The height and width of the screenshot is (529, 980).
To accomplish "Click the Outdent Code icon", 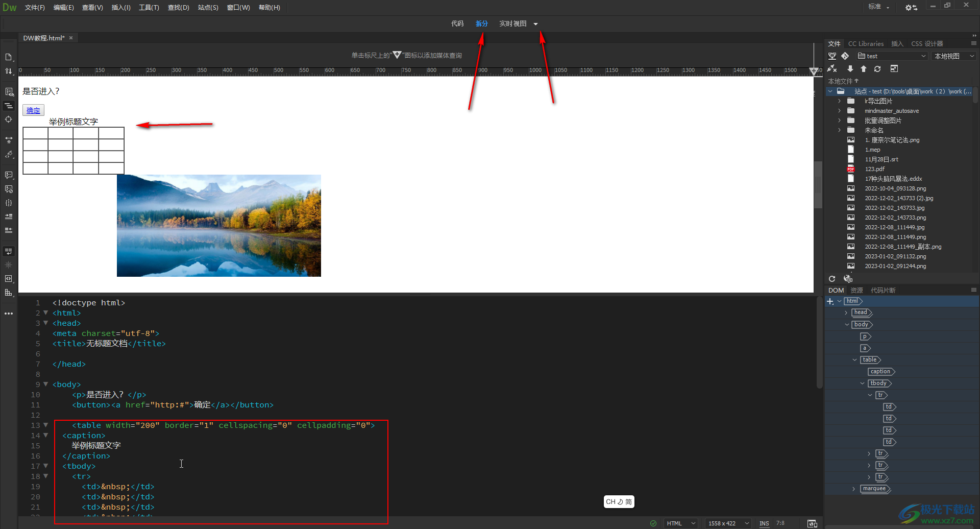I will click(x=9, y=230).
